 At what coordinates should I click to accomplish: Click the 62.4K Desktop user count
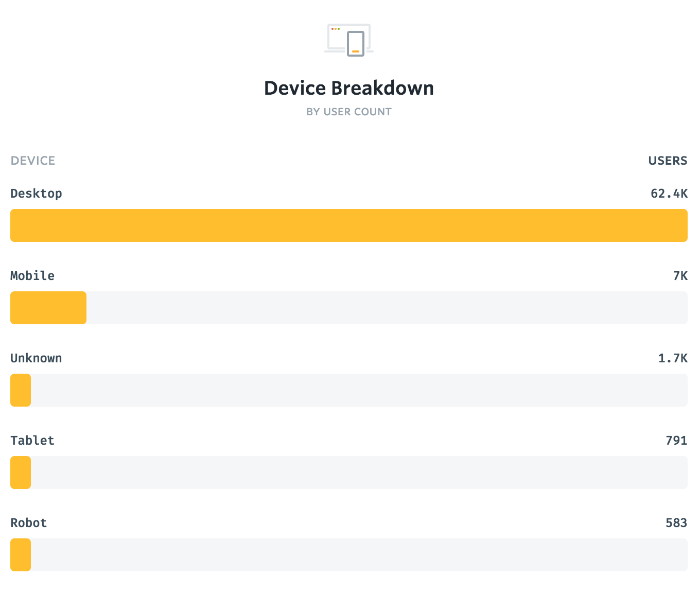[669, 194]
